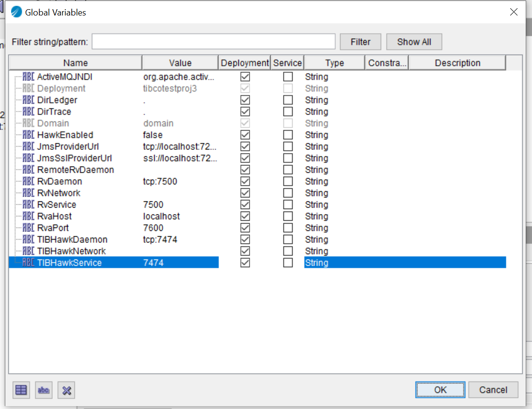The image size is (532, 409).
Task: Uncheck Deployment checkbox for HawkEnabled
Action: click(245, 135)
